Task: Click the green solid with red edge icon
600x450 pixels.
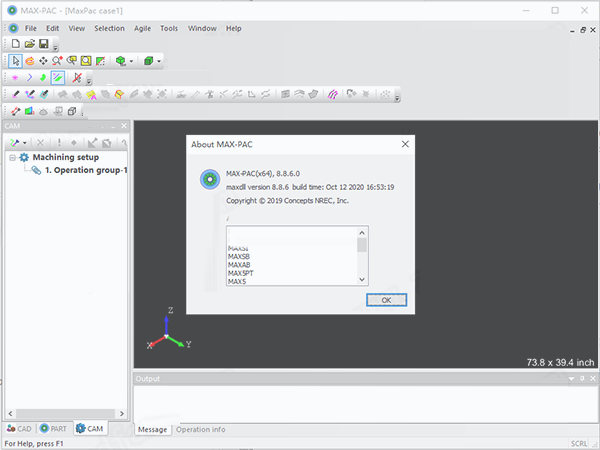Action: [29, 111]
